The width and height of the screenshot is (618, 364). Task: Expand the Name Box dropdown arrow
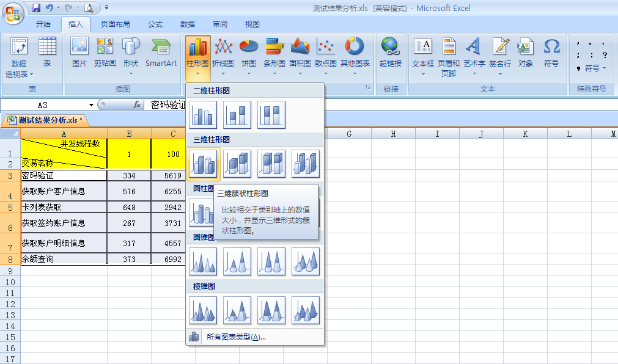[91, 105]
